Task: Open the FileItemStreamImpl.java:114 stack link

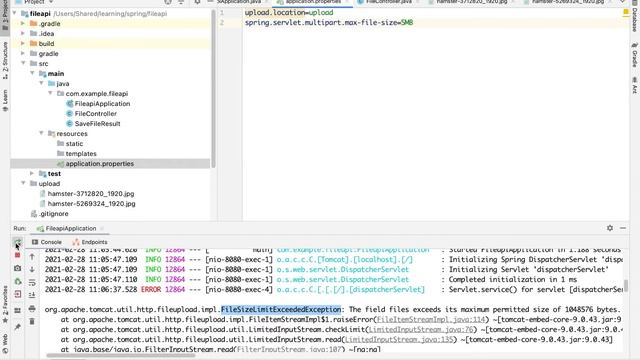Action: point(431,320)
